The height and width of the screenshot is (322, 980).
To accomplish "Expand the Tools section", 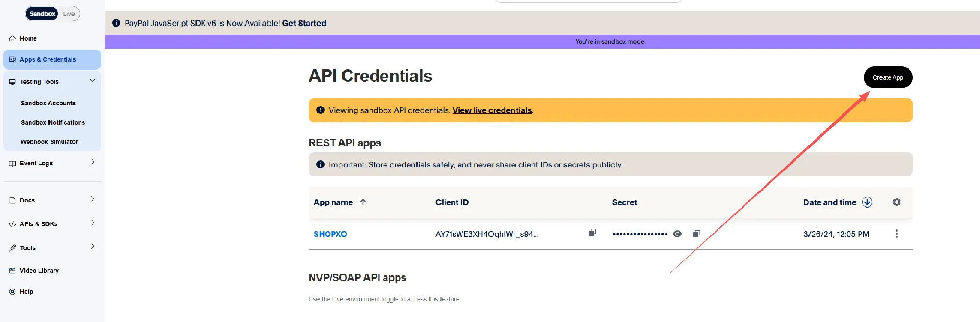I will [92, 247].
